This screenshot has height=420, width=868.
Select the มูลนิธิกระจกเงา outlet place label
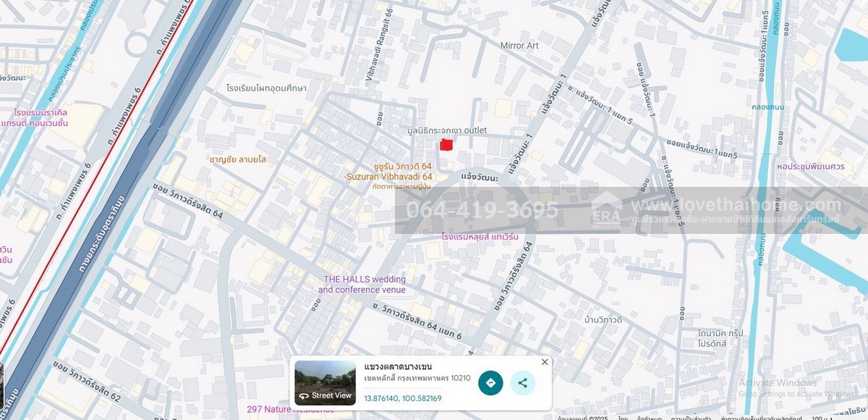[447, 130]
